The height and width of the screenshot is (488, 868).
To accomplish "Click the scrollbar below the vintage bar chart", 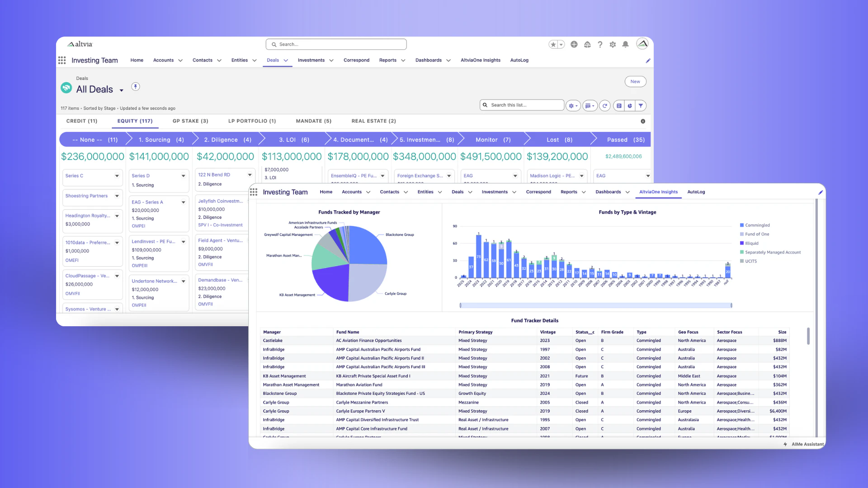I will tap(594, 305).
